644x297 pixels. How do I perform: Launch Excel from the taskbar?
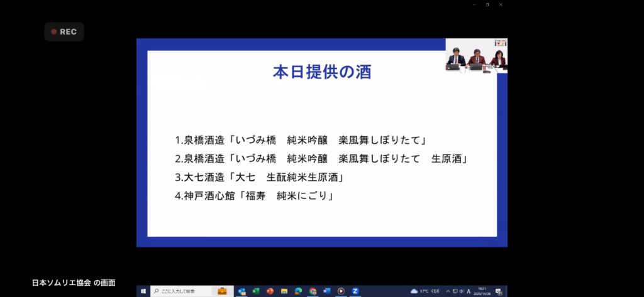point(256,291)
